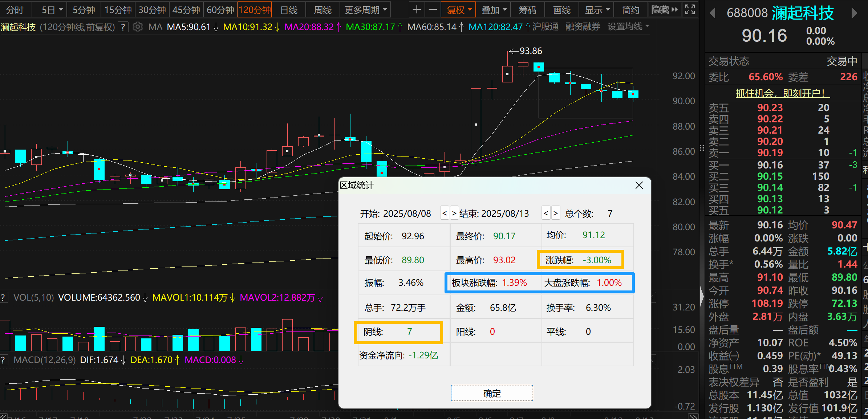Viewport: 868px width, 419px height.
Task: Switch to 周线 weekly tab
Action: (323, 10)
